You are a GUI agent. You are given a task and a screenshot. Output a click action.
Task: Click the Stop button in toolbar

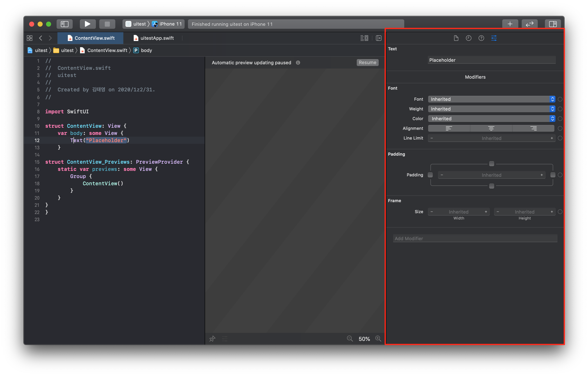coord(107,24)
